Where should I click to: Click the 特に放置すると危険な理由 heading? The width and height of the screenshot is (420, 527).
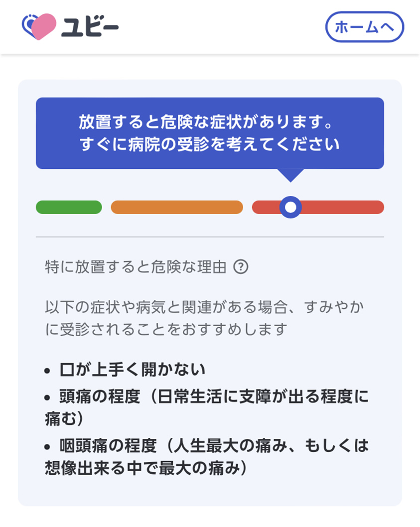(x=136, y=267)
